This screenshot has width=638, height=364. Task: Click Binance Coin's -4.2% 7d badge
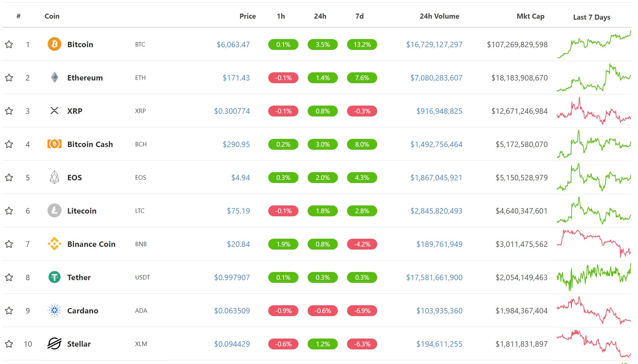pyautogui.click(x=362, y=244)
